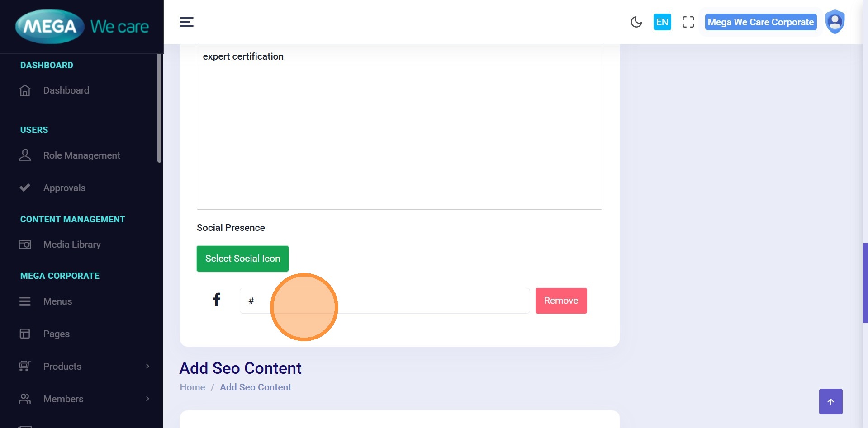868x428 pixels.
Task: Open Dashboard from the sidebar
Action: (x=66, y=90)
